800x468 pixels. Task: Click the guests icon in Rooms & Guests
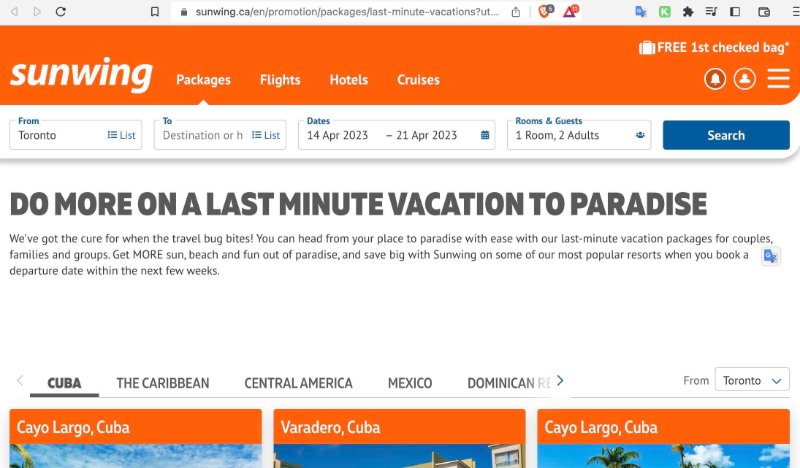(x=640, y=135)
